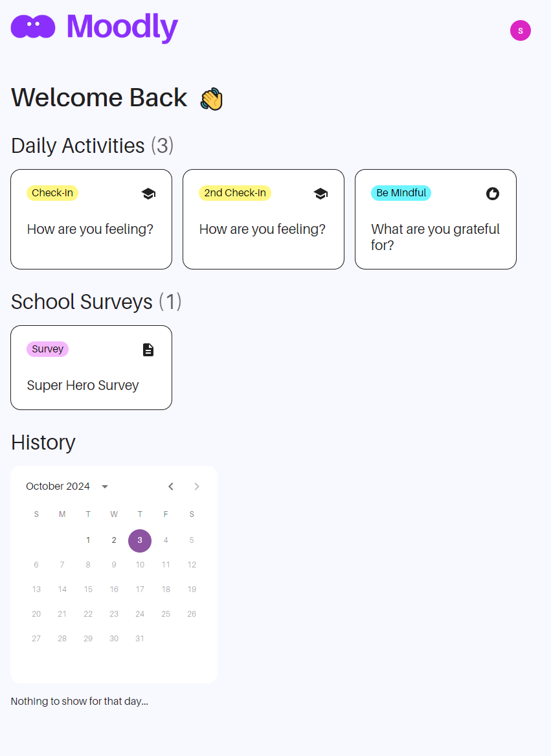Click the Be Mindful tag
The height and width of the screenshot is (756, 551).
401,193
